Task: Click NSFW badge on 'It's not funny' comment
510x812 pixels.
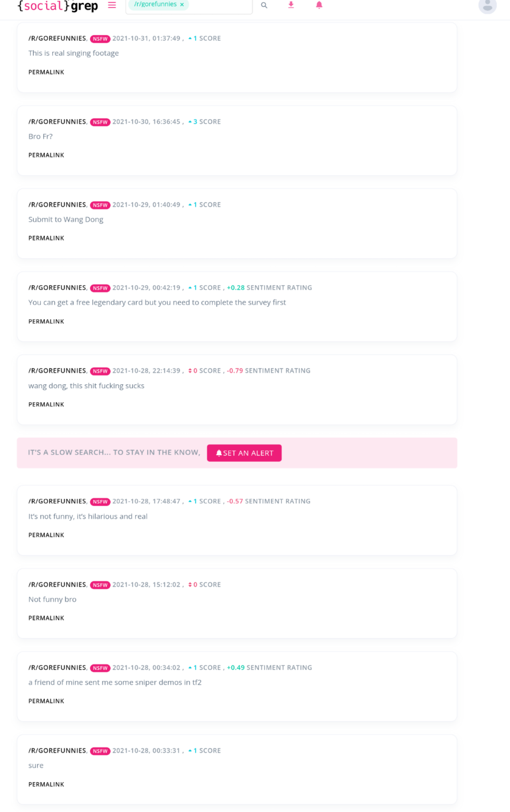Action: (100, 502)
